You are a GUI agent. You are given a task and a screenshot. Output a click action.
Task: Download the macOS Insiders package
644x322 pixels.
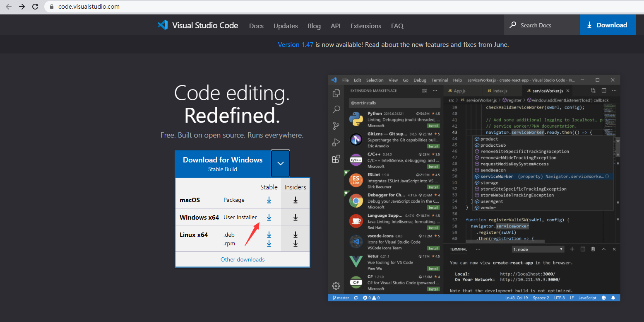296,200
